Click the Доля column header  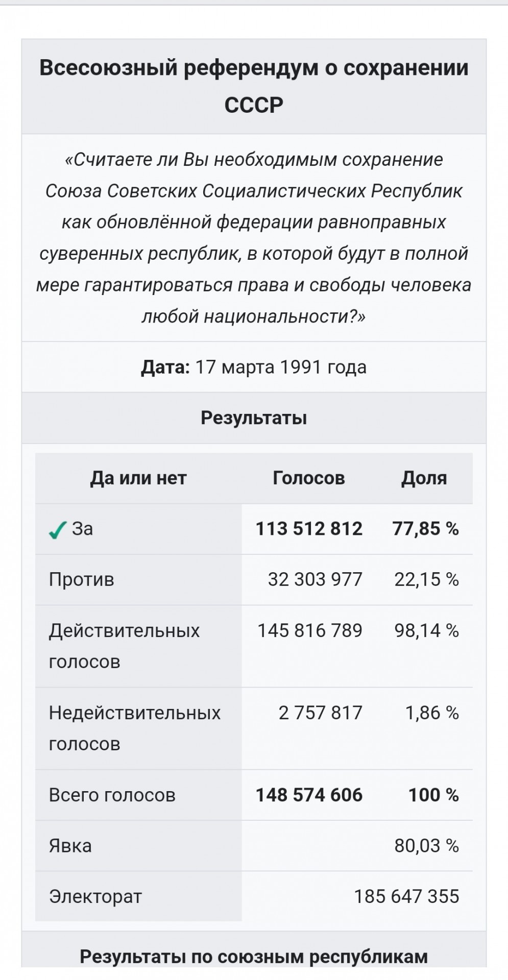424,478
